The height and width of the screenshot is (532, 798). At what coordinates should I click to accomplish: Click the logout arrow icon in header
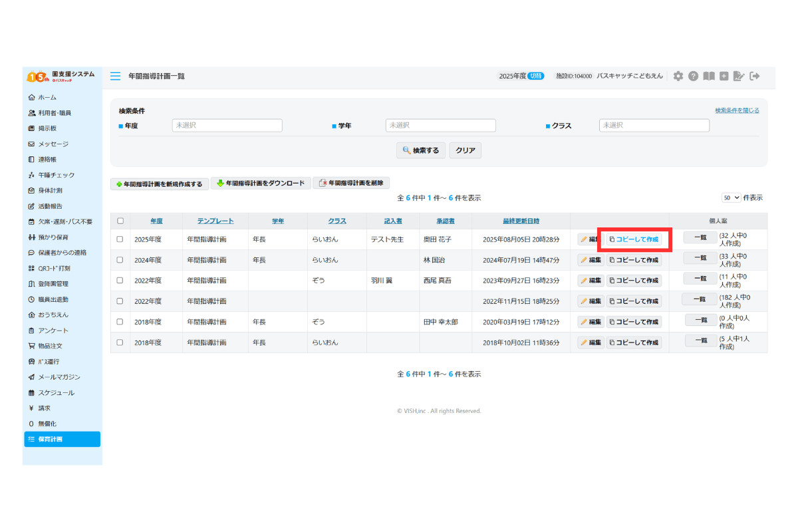point(755,76)
